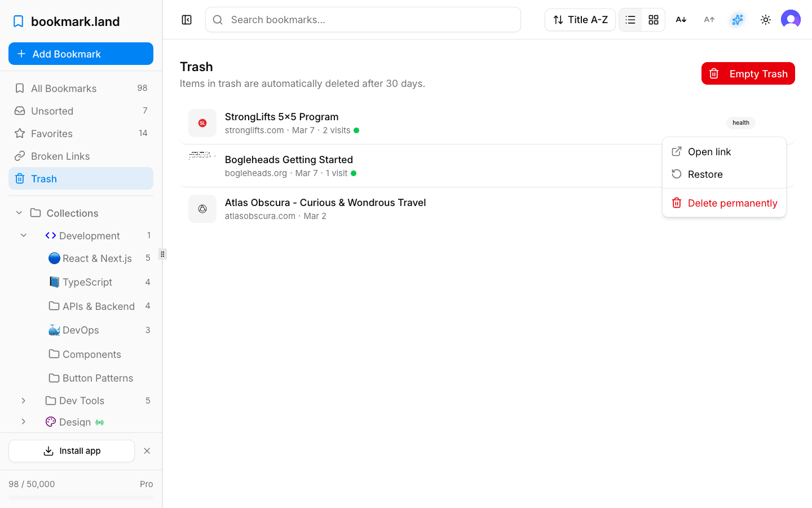Select All Bookmarks in sidebar
The width and height of the screenshot is (812, 508).
[81, 88]
